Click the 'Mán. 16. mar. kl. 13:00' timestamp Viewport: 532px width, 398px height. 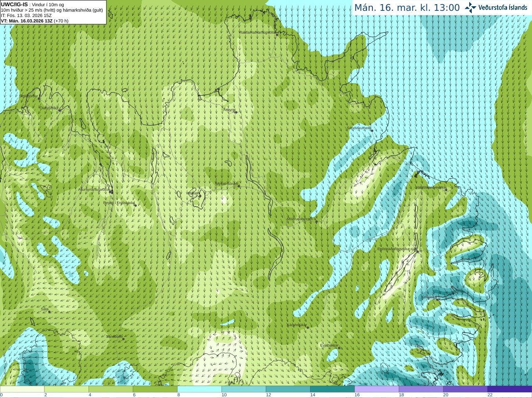pyautogui.click(x=407, y=8)
